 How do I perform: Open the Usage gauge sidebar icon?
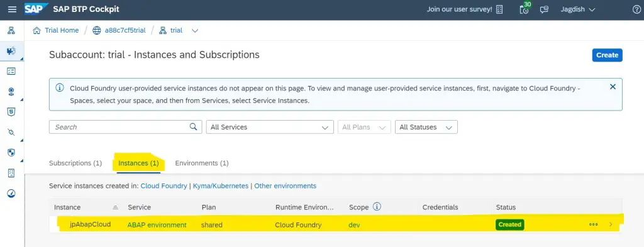[x=11, y=193]
